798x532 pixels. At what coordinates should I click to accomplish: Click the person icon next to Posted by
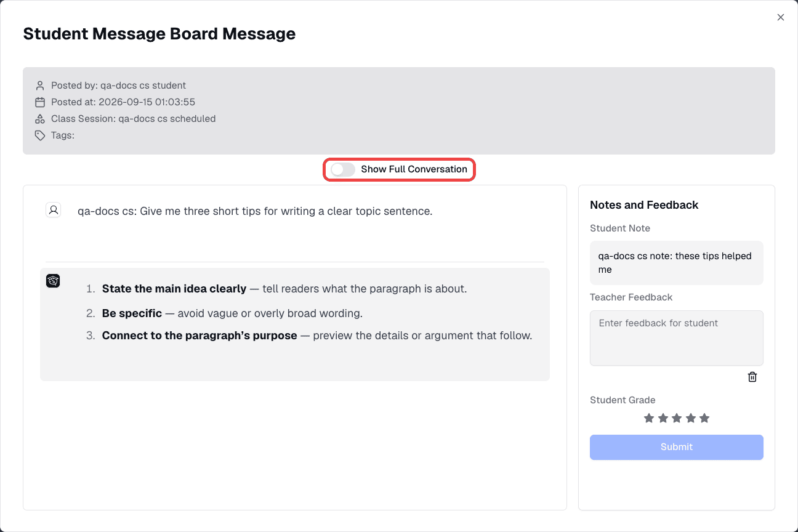click(x=40, y=86)
